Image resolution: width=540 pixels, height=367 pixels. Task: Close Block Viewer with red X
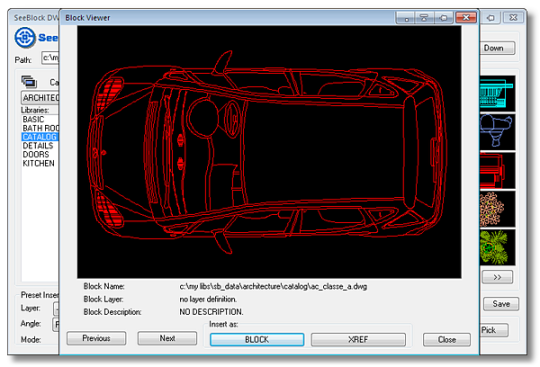466,17
